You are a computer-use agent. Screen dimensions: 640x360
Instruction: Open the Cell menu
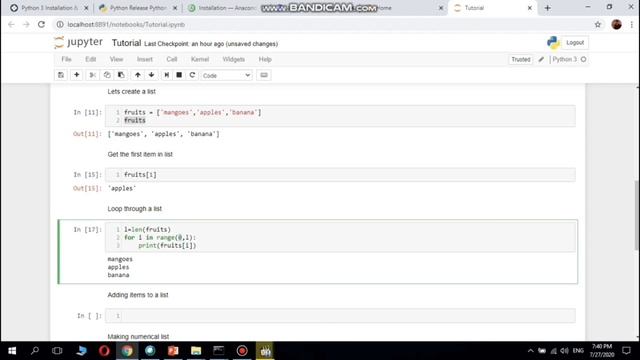click(171, 59)
